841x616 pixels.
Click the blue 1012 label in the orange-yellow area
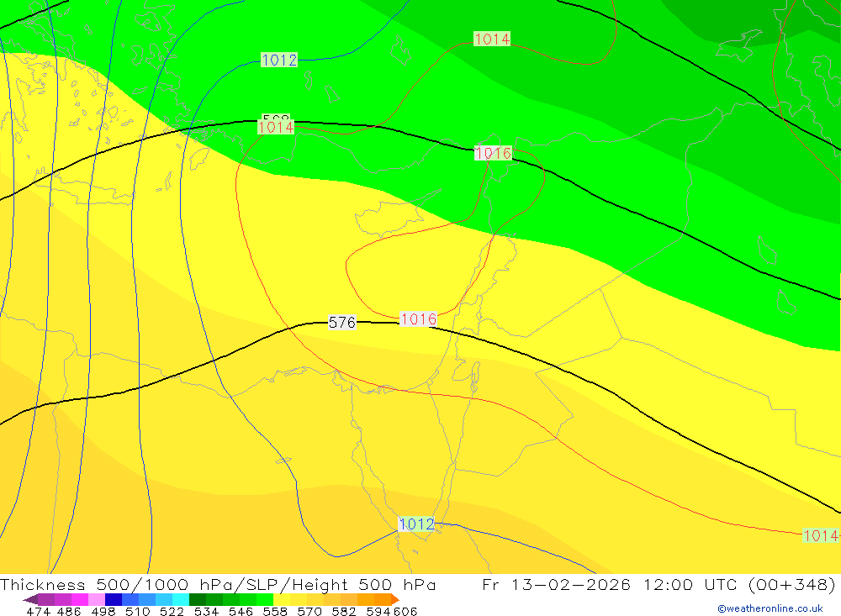pos(417,524)
